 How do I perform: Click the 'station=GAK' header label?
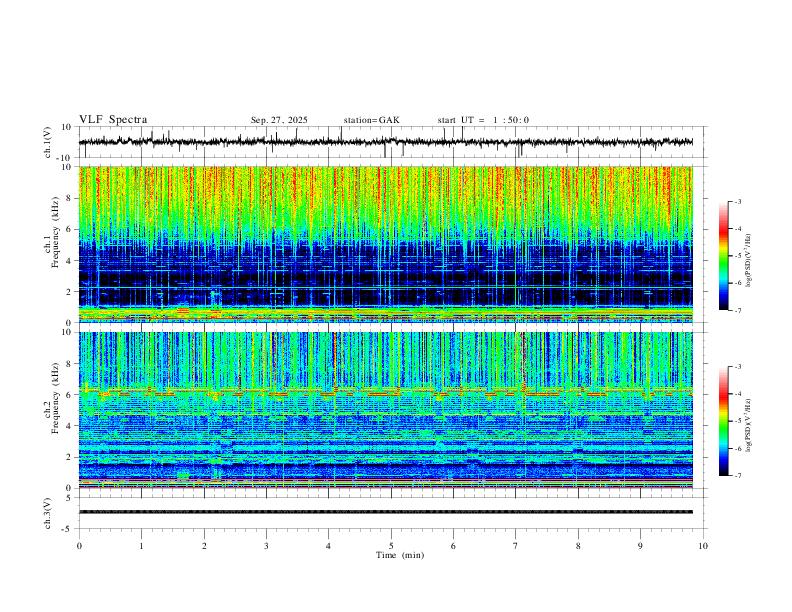(x=371, y=120)
